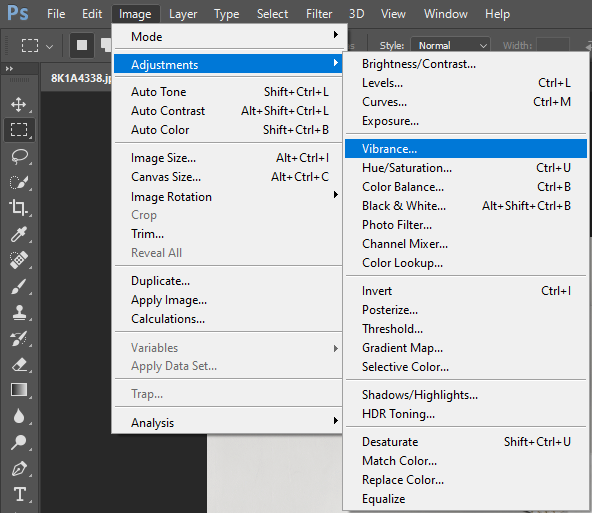This screenshot has width=592, height=513.
Task: Select the Clone Stamp tool
Action: click(x=19, y=312)
